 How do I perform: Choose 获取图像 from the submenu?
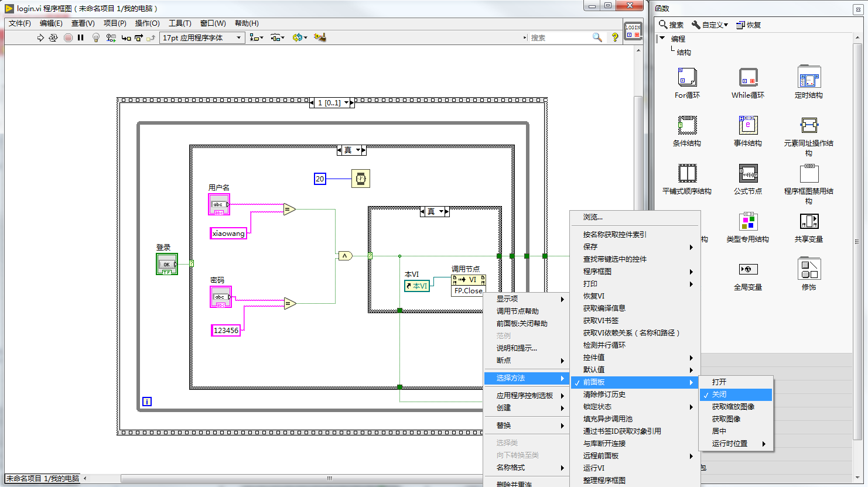pyautogui.click(x=736, y=419)
